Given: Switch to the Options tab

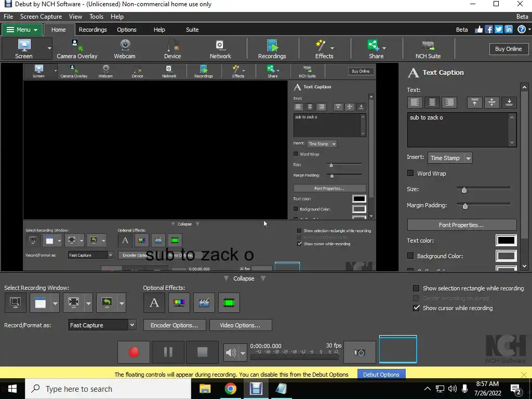Looking at the screenshot, I should tap(127, 30).
